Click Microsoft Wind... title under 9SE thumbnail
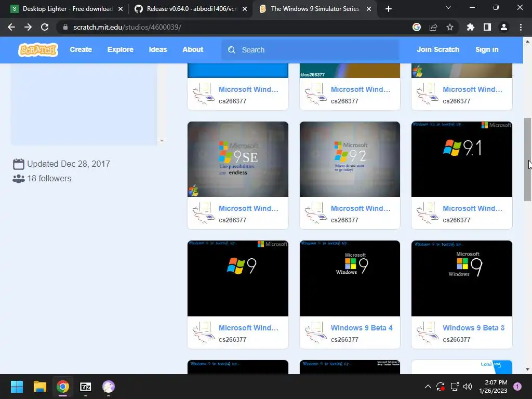The width and height of the screenshot is (532, 399). (248, 208)
